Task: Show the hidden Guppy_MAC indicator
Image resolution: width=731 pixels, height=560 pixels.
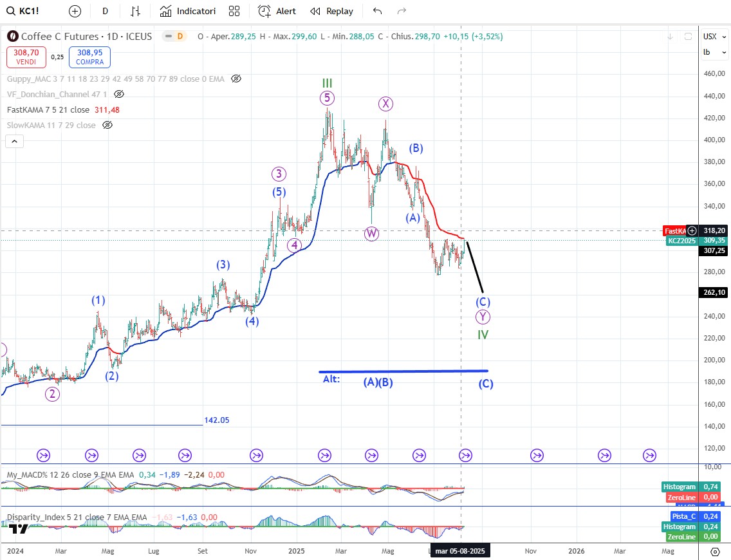Action: [236, 79]
